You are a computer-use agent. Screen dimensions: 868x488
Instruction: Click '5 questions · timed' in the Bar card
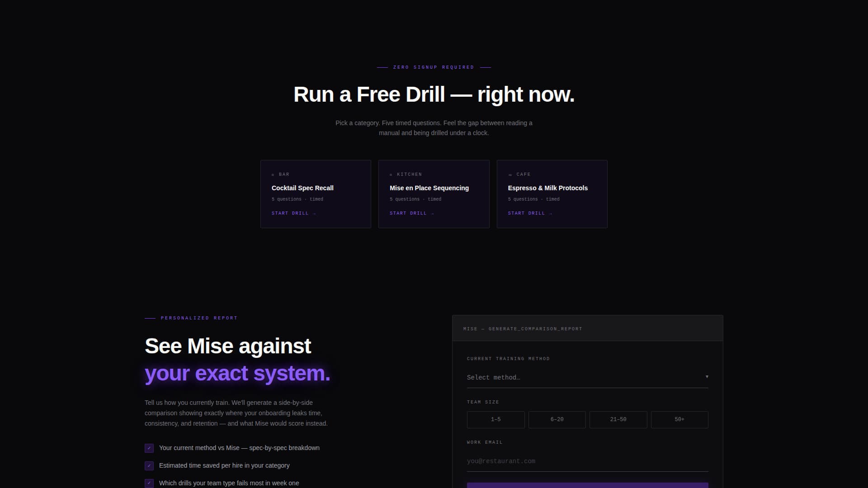click(x=297, y=199)
